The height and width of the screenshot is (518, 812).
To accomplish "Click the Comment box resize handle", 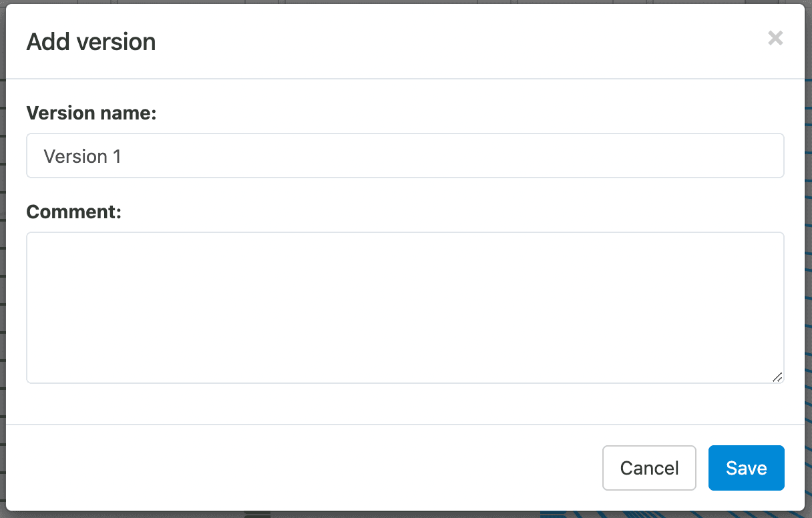I will pos(777,377).
